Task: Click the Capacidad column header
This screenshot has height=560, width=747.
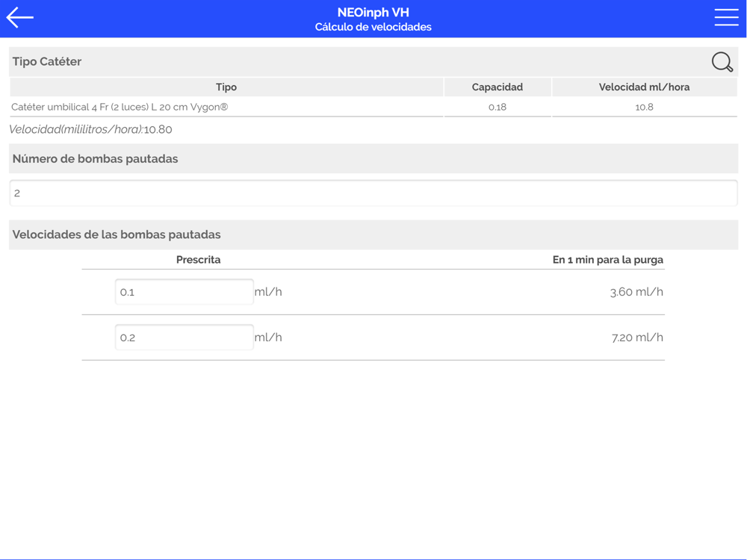Action: coord(497,87)
